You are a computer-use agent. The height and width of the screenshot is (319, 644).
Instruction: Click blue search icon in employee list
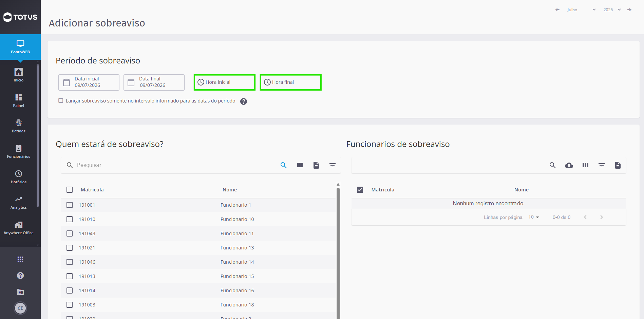pyautogui.click(x=284, y=165)
